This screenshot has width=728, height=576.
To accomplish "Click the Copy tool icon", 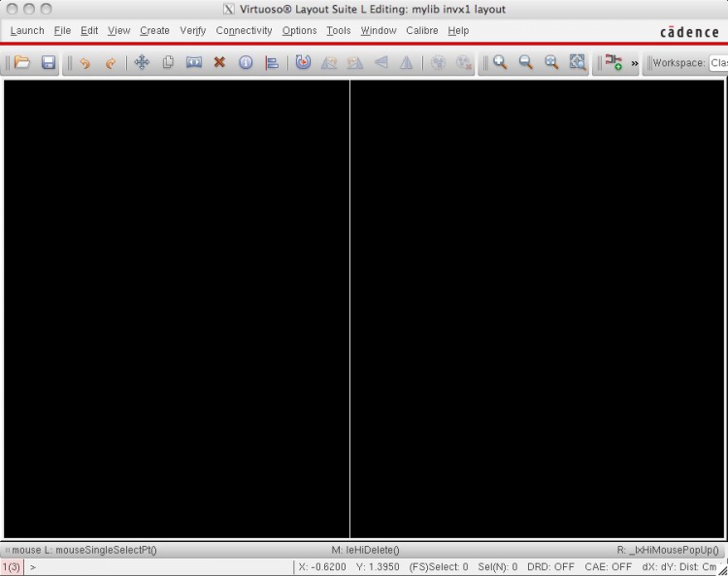I will click(168, 63).
